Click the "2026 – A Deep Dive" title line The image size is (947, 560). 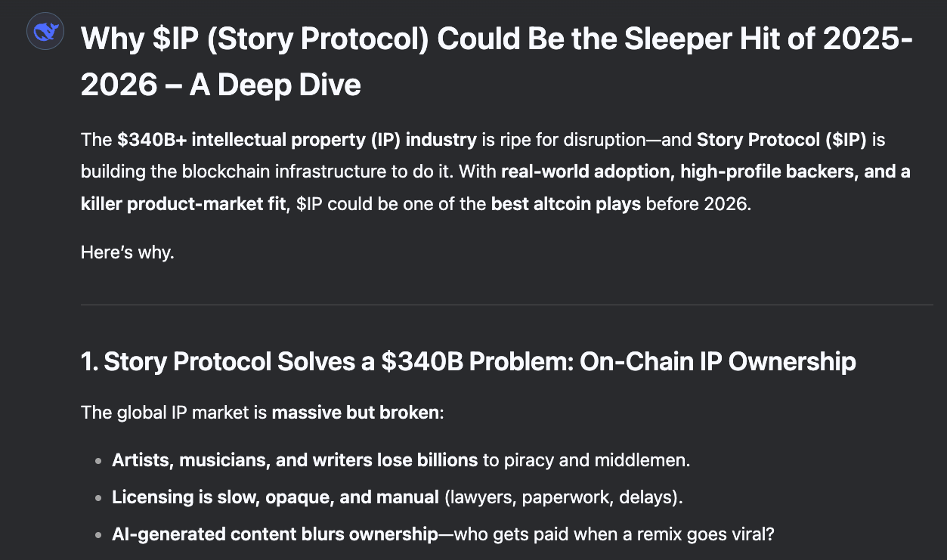click(x=221, y=85)
